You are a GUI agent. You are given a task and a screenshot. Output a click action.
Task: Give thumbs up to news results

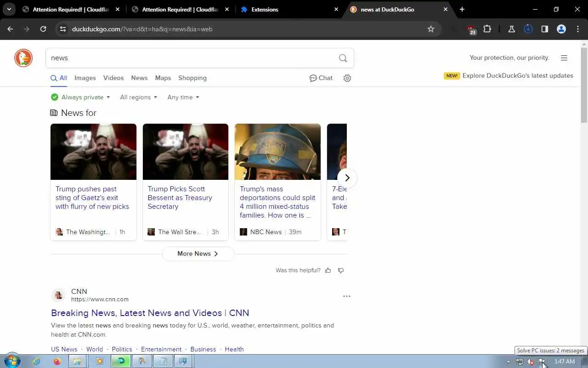(x=328, y=270)
